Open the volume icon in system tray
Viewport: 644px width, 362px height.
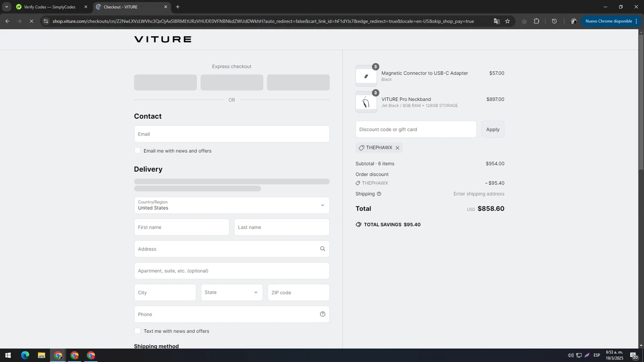pyautogui.click(x=571, y=356)
